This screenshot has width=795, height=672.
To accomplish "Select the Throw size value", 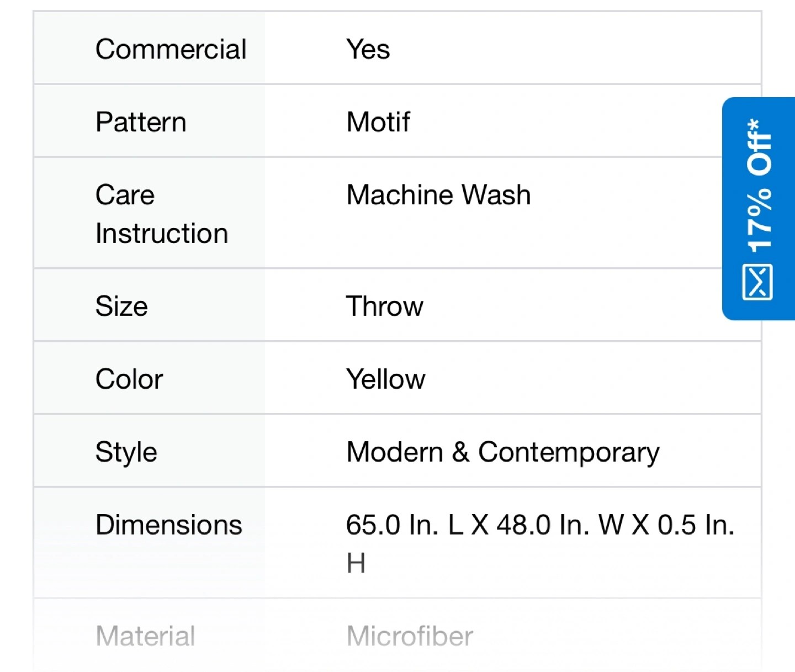I will 384,306.
